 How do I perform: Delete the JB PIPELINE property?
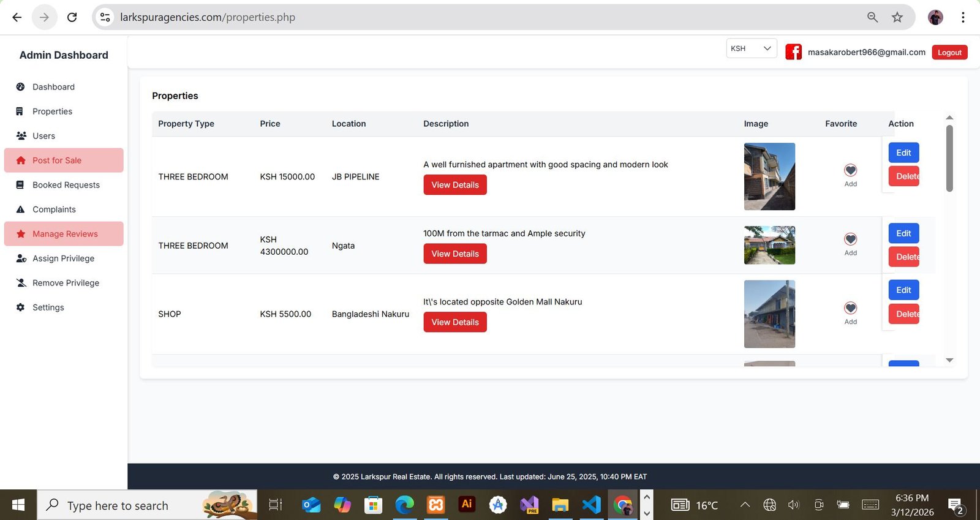(x=904, y=176)
